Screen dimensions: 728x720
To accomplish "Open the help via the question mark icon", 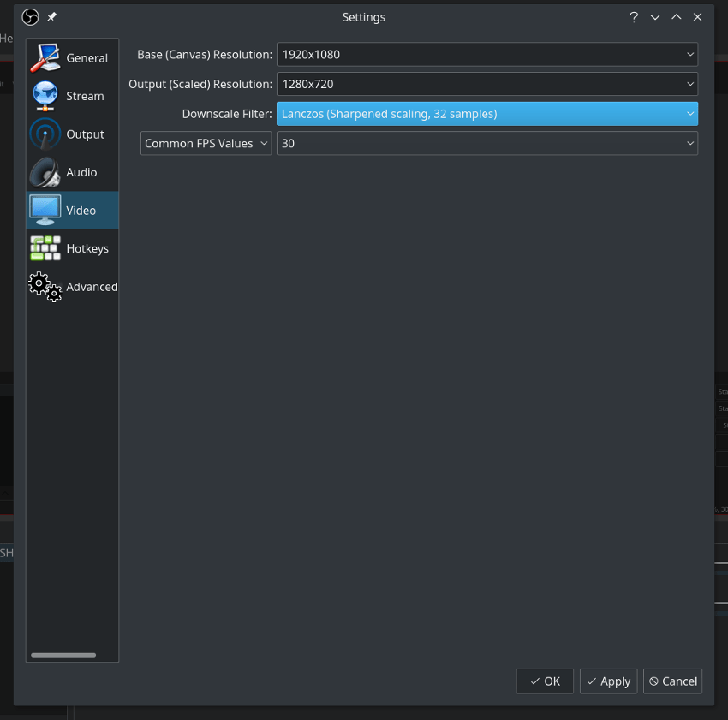I will 633,16.
